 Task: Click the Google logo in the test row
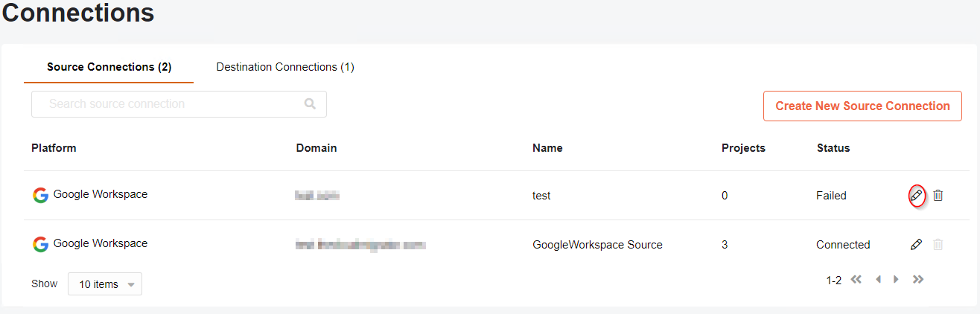[x=41, y=195]
